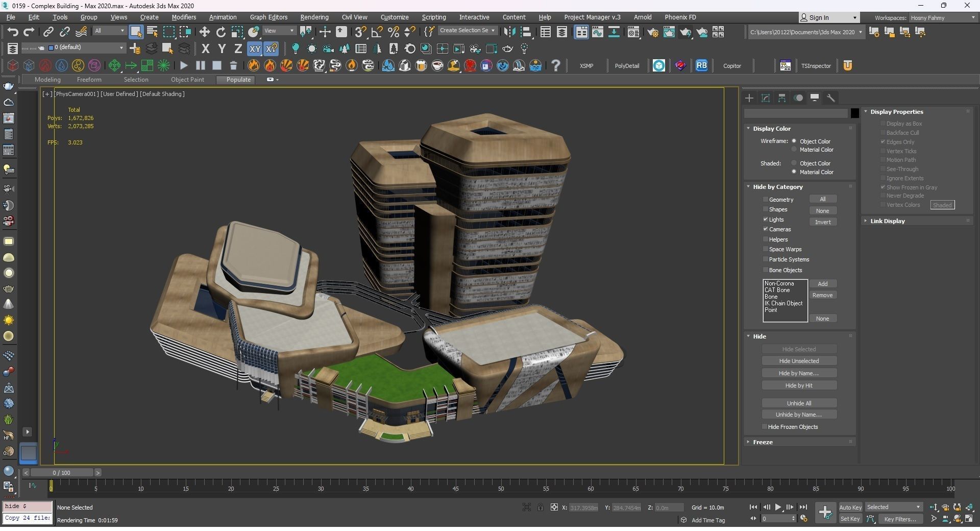Viewport: 980px width, 531px height.
Task: Go to start of animation
Action: pyautogui.click(x=753, y=508)
